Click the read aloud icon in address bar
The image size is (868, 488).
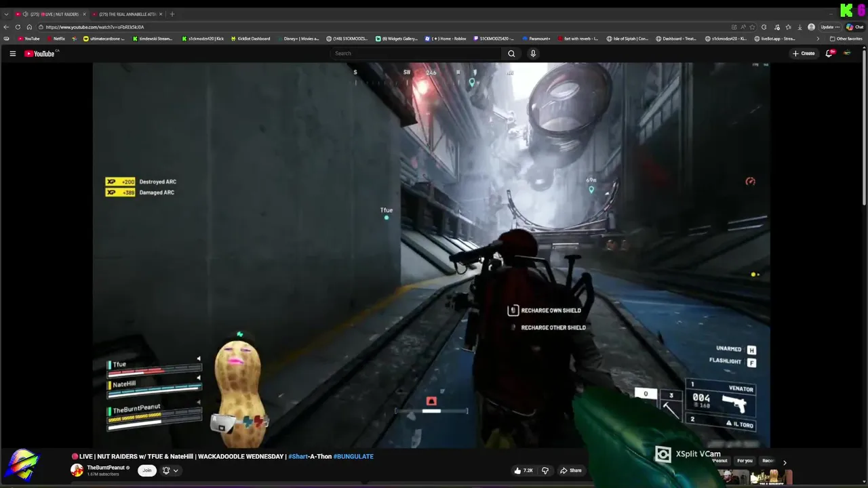click(743, 27)
